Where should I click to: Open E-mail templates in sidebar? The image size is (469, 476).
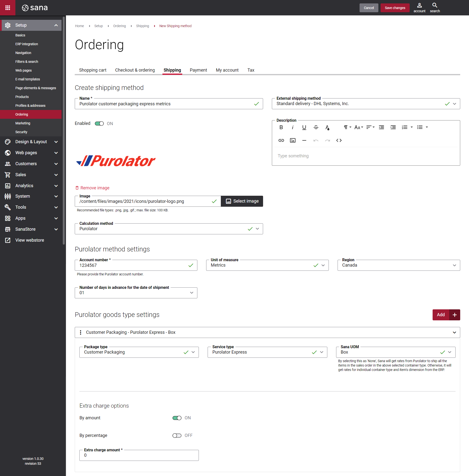click(28, 79)
